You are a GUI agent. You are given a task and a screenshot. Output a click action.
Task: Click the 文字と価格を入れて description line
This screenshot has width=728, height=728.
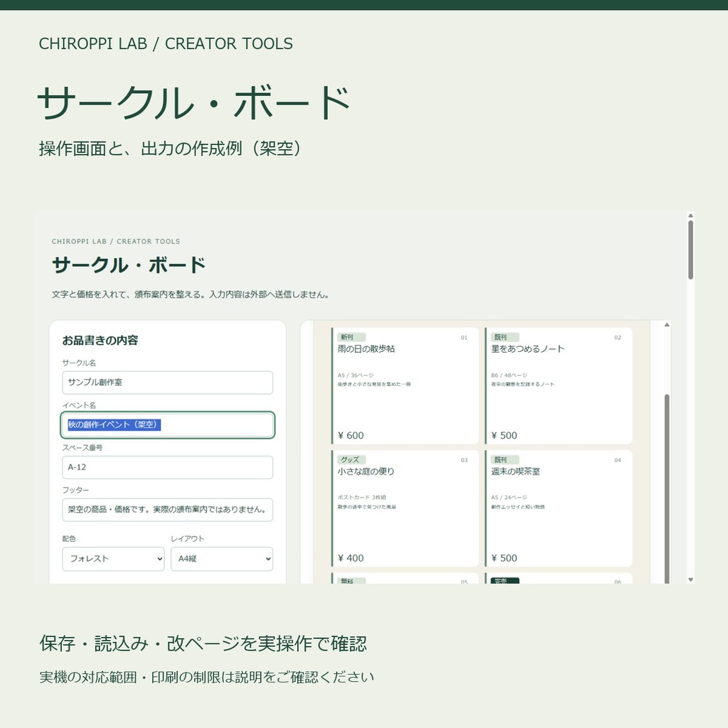(x=191, y=294)
